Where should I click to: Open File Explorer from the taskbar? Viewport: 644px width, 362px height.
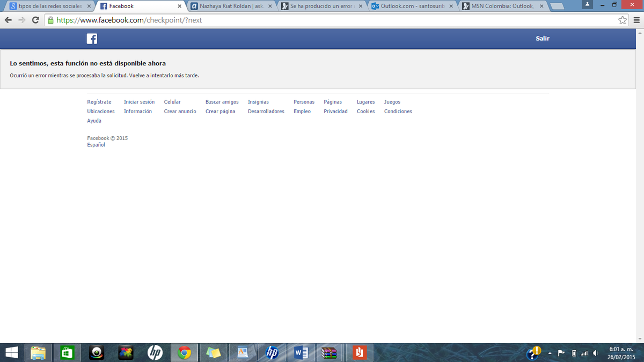tap(38, 352)
